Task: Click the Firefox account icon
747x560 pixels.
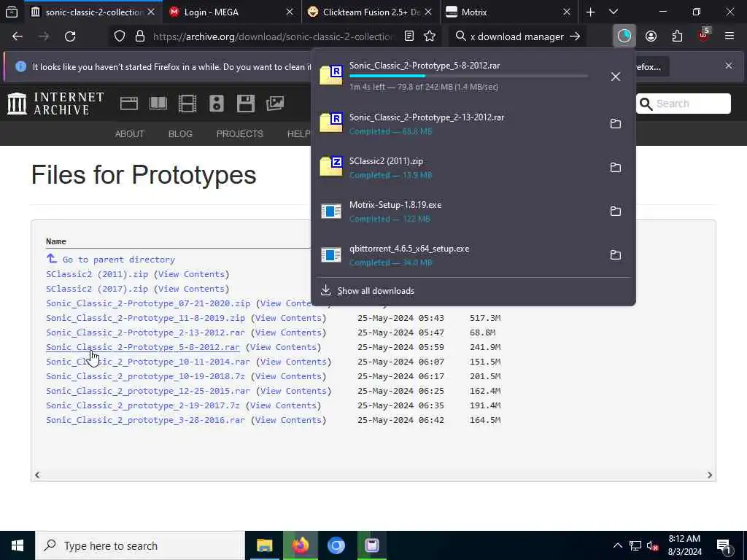Action: point(651,36)
